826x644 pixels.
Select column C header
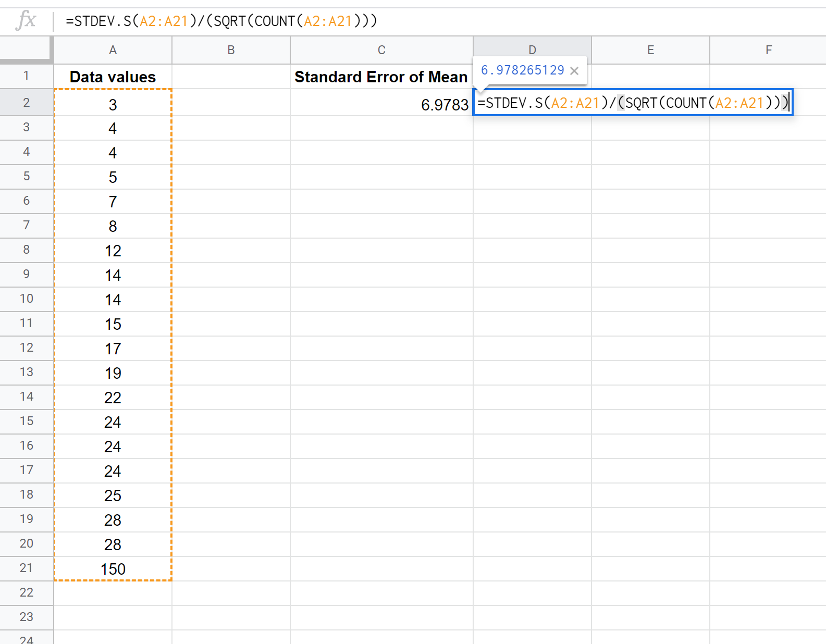point(381,50)
